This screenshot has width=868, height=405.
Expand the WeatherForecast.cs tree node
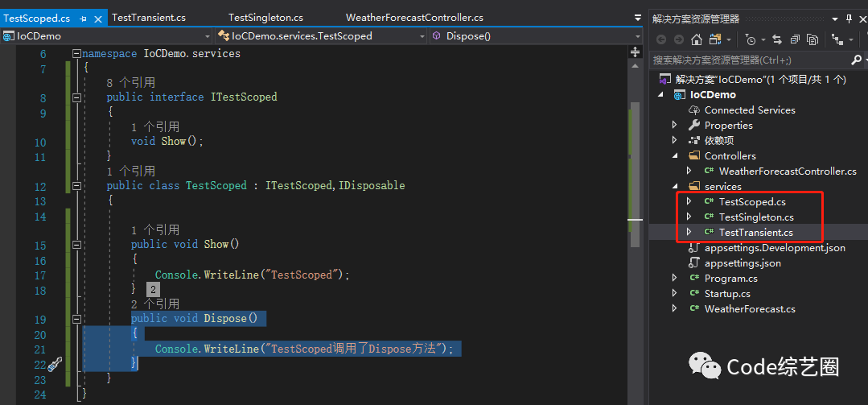[674, 309]
